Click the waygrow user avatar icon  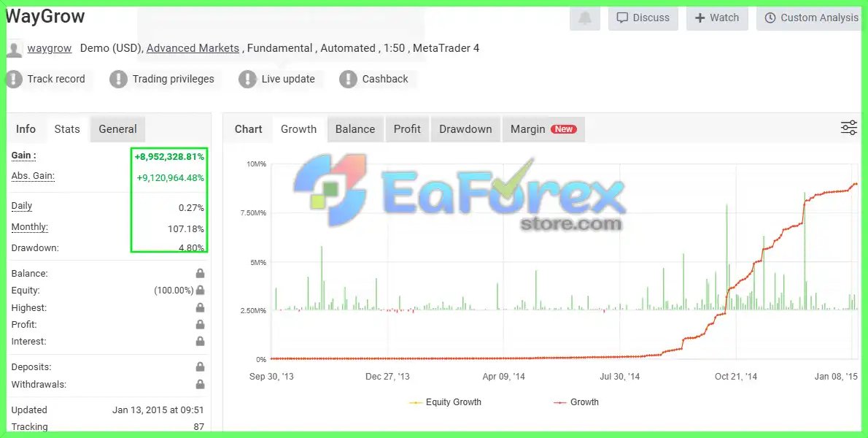tap(14, 49)
